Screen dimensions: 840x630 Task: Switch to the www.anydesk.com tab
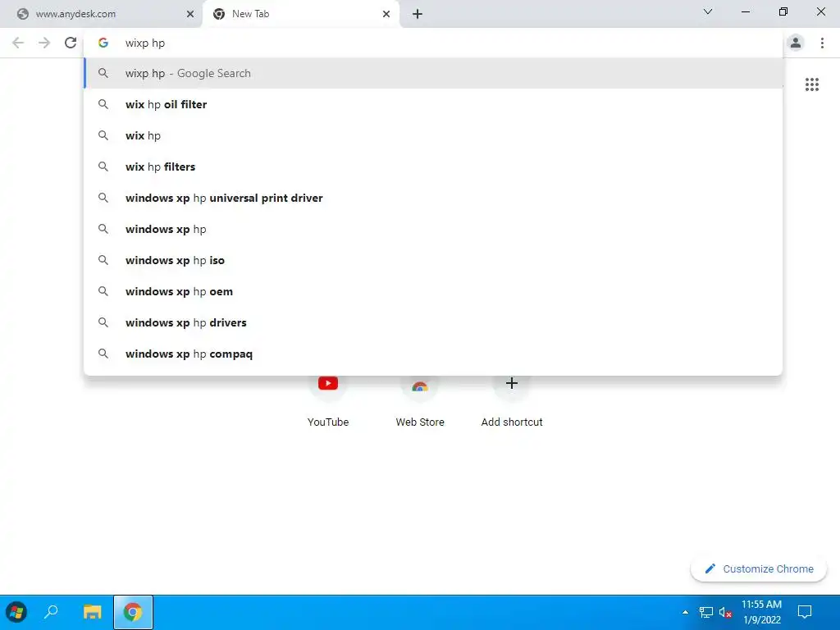tap(101, 14)
